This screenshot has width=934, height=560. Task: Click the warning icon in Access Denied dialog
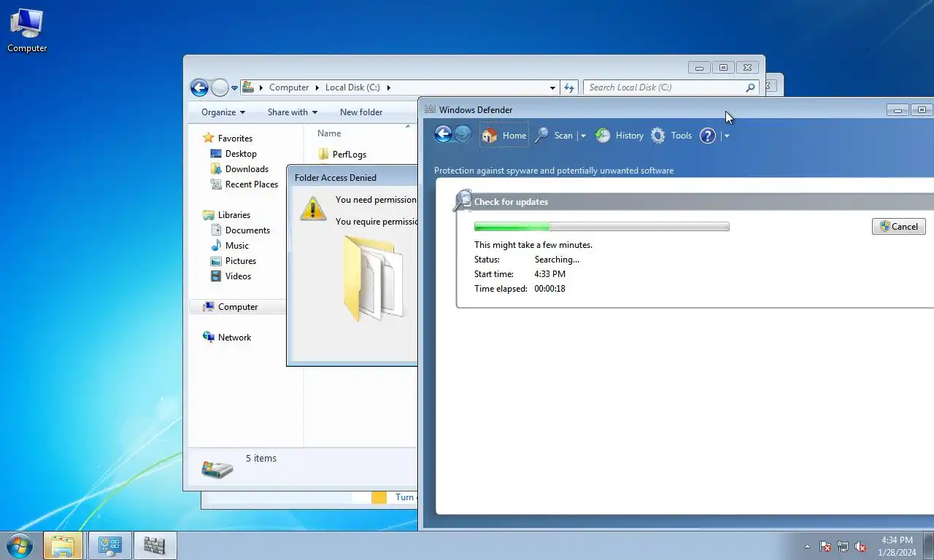click(313, 209)
